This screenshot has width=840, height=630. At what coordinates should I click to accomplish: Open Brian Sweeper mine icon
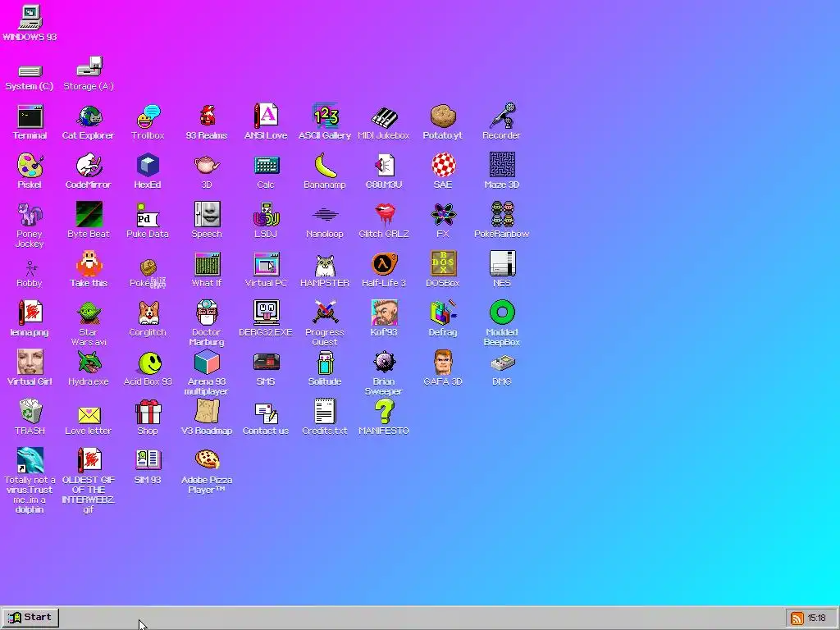[x=384, y=362]
